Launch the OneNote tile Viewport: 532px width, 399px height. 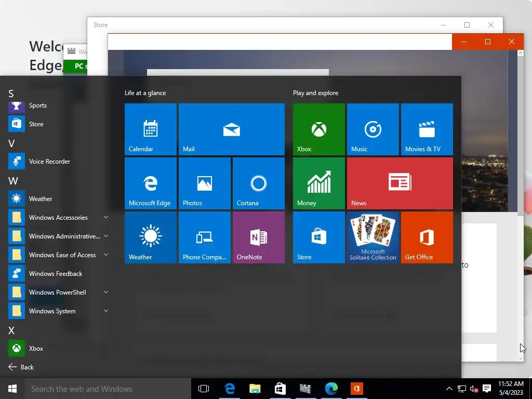click(259, 237)
